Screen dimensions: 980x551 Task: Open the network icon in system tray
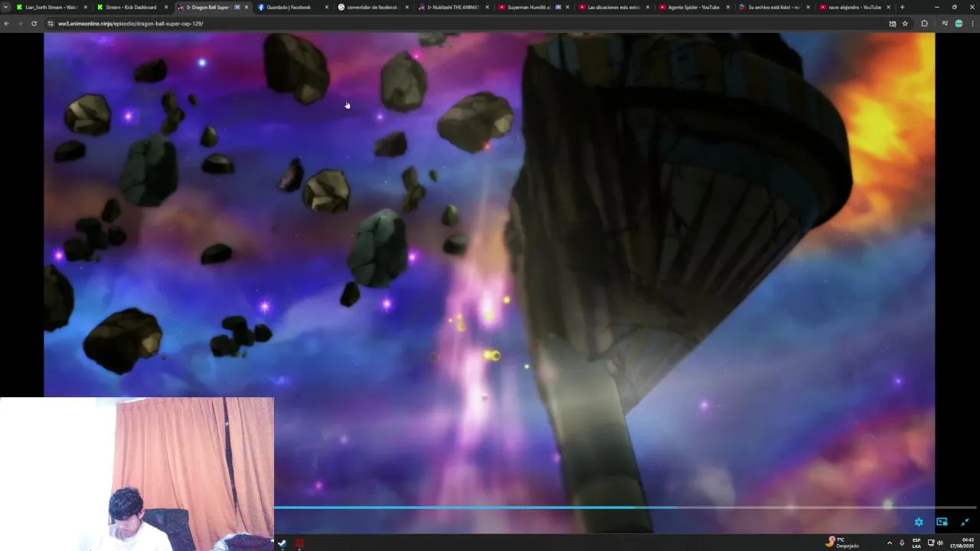(931, 543)
